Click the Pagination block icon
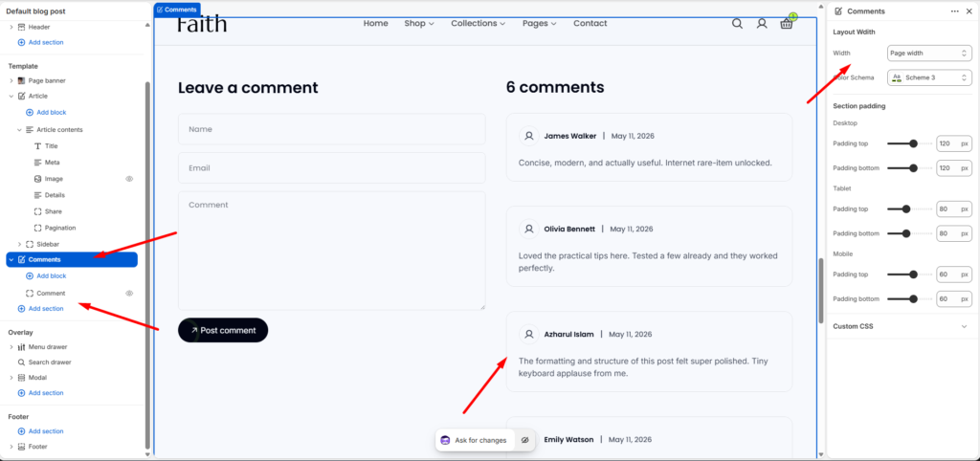Image resolution: width=980 pixels, height=461 pixels. 37,228
